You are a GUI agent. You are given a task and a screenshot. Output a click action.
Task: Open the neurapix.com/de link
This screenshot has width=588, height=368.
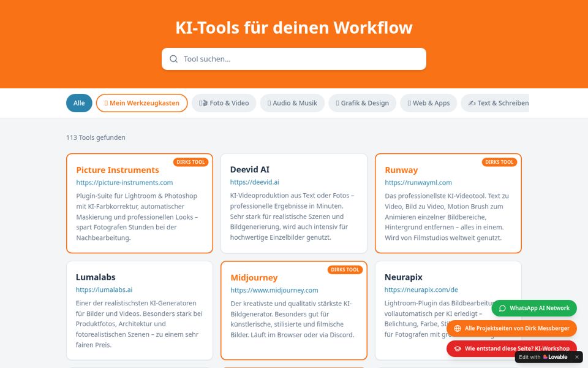[x=421, y=290]
